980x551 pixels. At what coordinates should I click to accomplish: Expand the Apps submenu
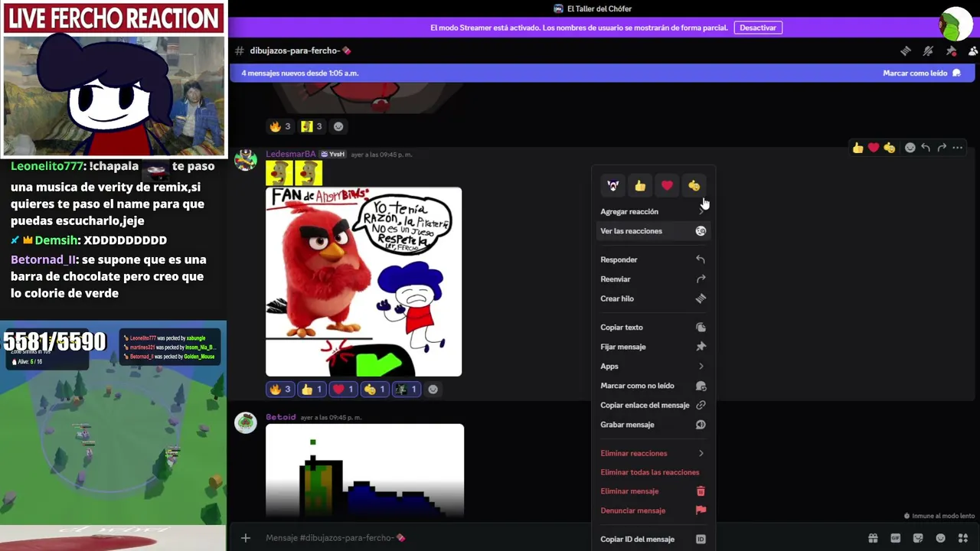pos(652,367)
